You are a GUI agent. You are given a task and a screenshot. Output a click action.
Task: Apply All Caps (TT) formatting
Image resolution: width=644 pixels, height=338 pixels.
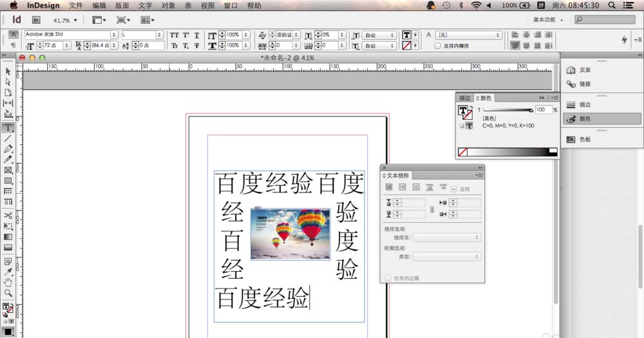175,35
